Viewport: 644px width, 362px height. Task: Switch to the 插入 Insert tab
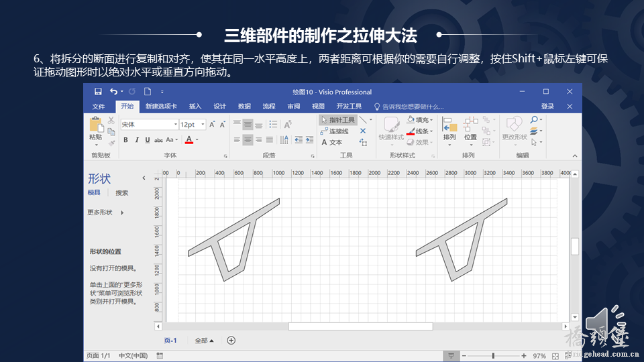coord(195,107)
